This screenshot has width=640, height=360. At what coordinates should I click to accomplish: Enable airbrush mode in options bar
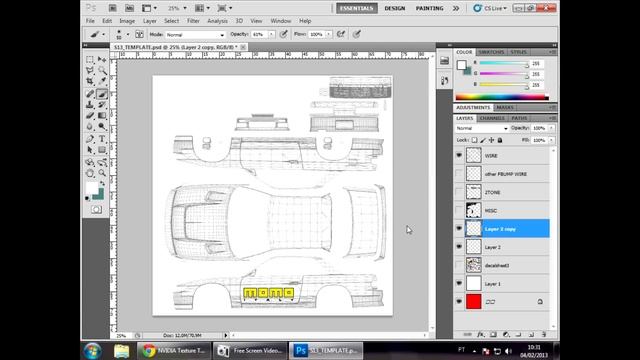pos(341,34)
